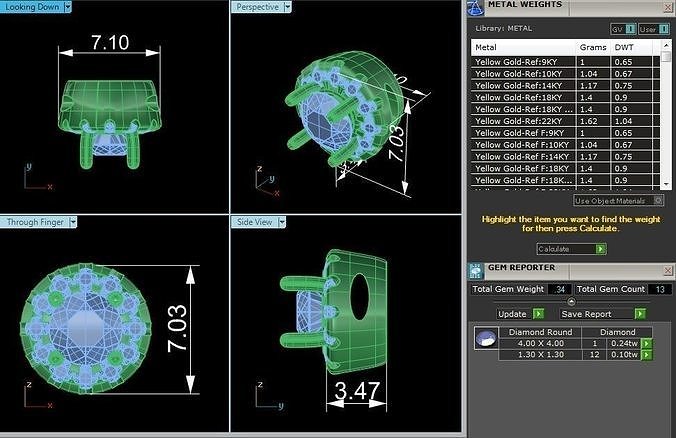Select the Yellow Gold-Ref:14KY row
The width and height of the screenshot is (676, 438).
pyautogui.click(x=566, y=85)
